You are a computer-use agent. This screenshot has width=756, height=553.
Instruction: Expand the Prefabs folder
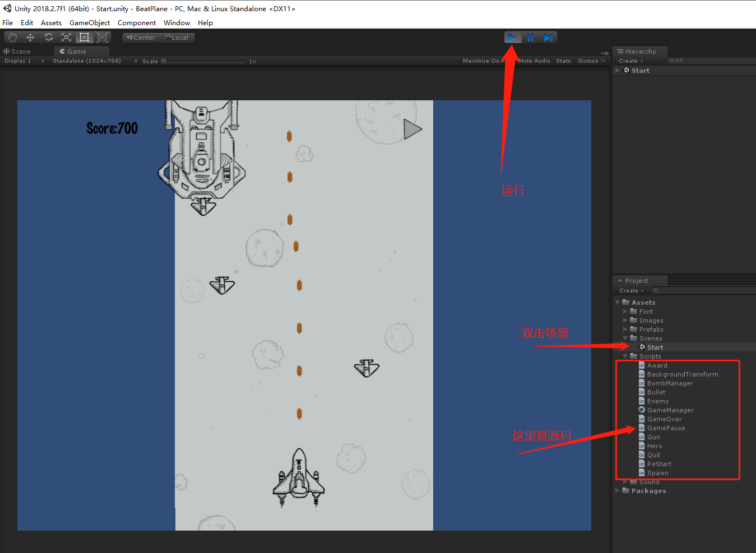click(625, 329)
